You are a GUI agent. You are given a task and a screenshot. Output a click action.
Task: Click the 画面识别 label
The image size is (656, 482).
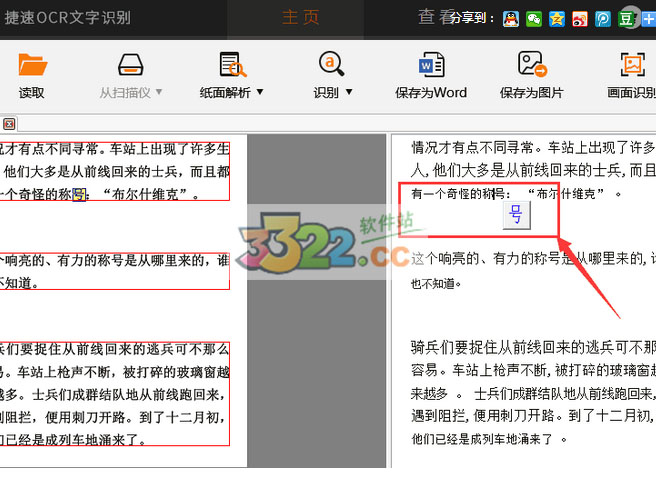pyautogui.click(x=631, y=92)
